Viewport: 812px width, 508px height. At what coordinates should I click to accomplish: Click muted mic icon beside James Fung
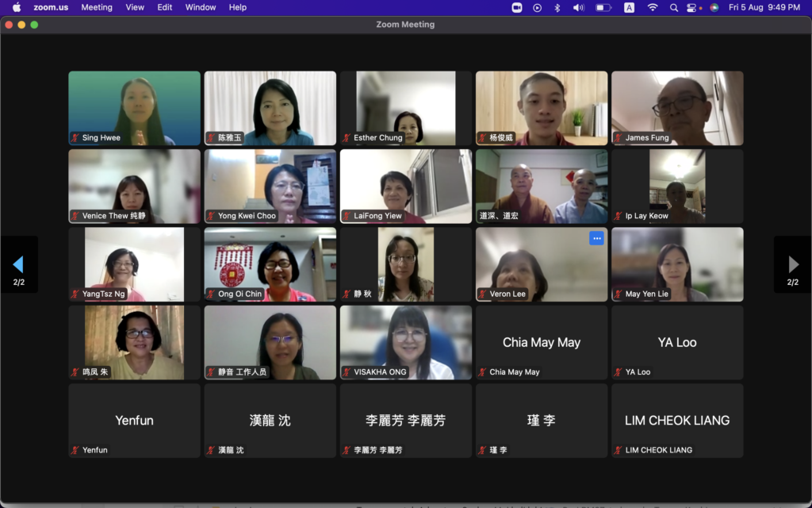[x=619, y=138]
